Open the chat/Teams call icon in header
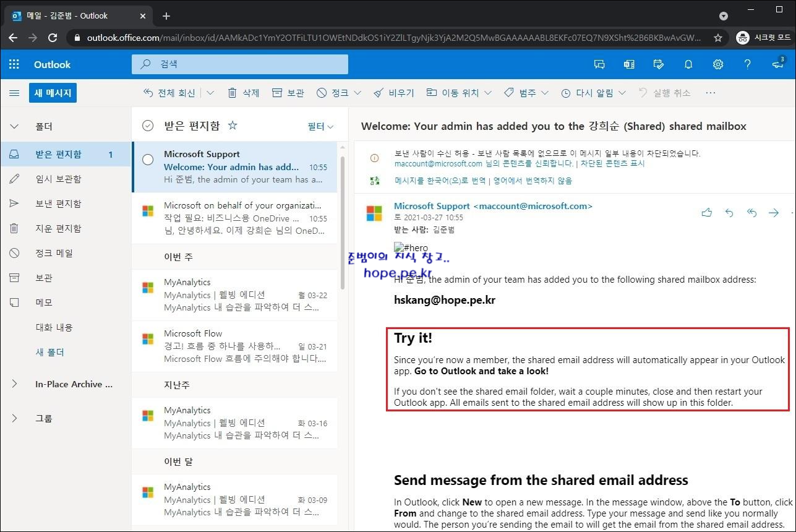Image resolution: width=796 pixels, height=532 pixels. click(599, 64)
